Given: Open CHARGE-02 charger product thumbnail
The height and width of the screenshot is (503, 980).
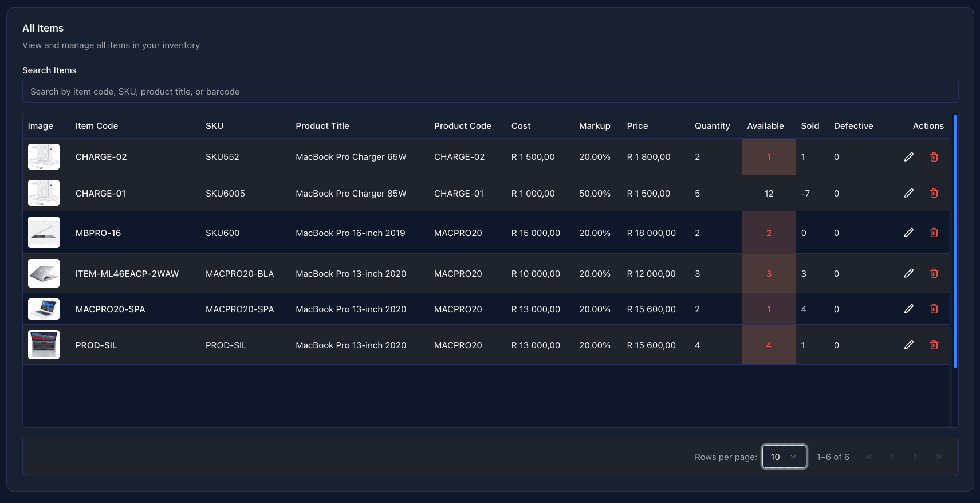Looking at the screenshot, I should click(44, 156).
